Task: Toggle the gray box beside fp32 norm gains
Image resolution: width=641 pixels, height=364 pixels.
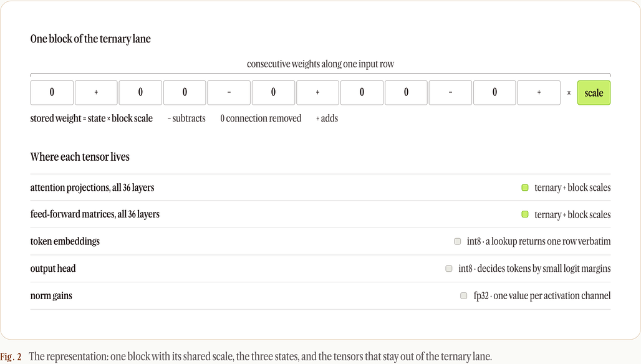Action: (463, 295)
